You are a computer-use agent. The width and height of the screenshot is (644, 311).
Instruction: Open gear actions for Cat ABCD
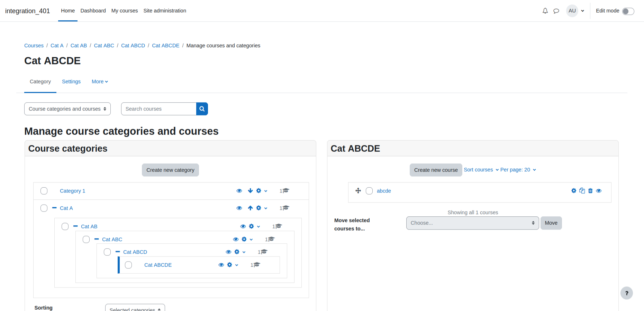pyautogui.click(x=239, y=252)
